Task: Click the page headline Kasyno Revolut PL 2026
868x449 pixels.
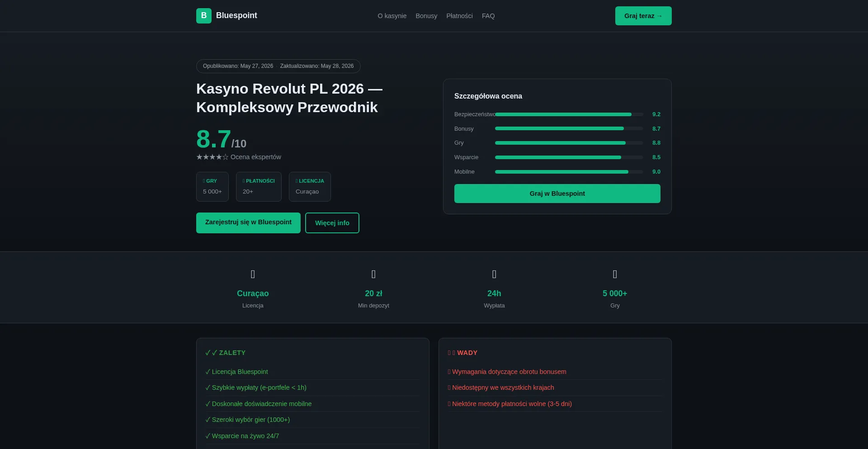Action: [x=289, y=98]
